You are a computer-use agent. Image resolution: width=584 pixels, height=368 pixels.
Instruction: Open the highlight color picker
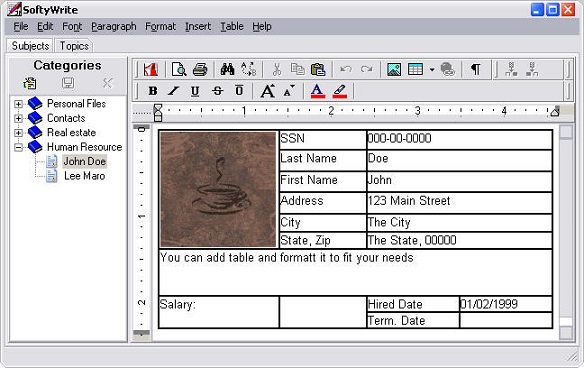click(340, 91)
